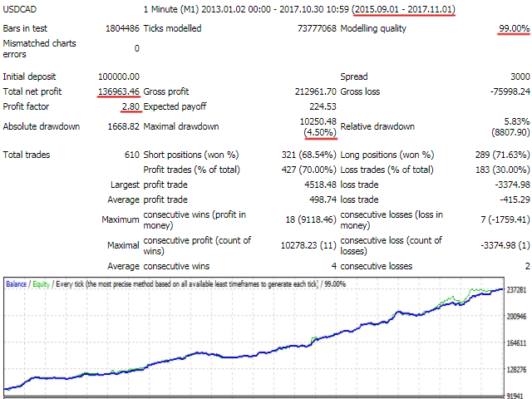The image size is (532, 399).
Task: Click the Total trades value 610
Action: [x=132, y=155]
